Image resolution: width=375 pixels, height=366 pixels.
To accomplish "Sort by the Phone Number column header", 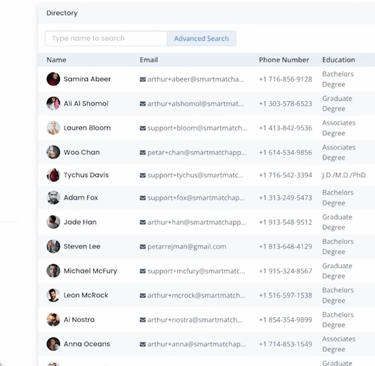I will point(284,60).
